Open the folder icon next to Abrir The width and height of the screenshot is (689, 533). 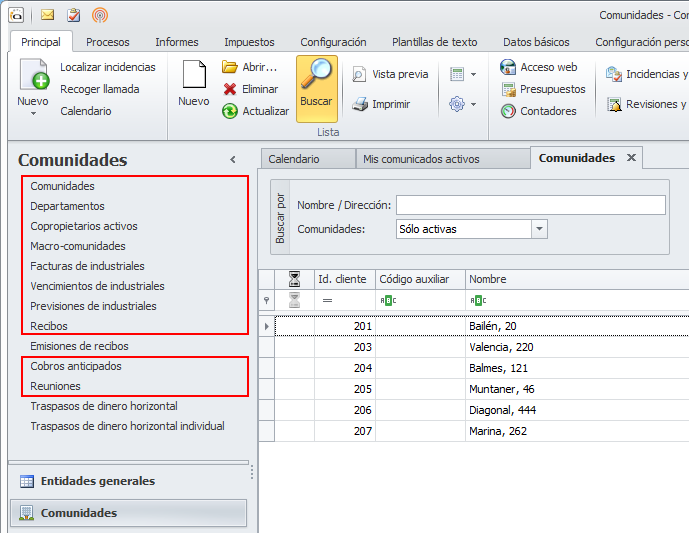pyautogui.click(x=229, y=67)
